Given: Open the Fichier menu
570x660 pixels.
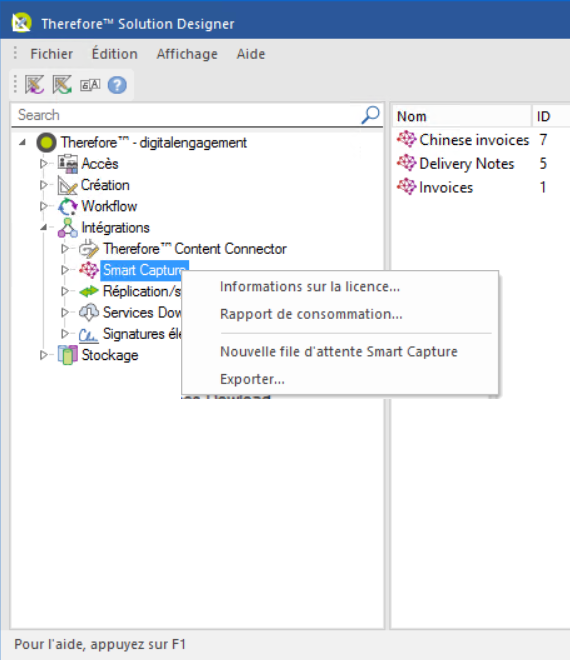Looking at the screenshot, I should [x=51, y=54].
